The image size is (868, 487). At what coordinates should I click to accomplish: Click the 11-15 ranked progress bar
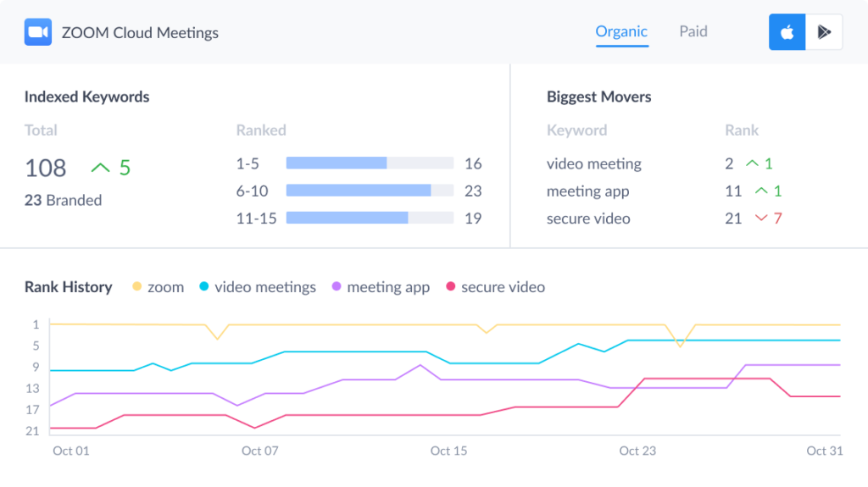pos(370,218)
